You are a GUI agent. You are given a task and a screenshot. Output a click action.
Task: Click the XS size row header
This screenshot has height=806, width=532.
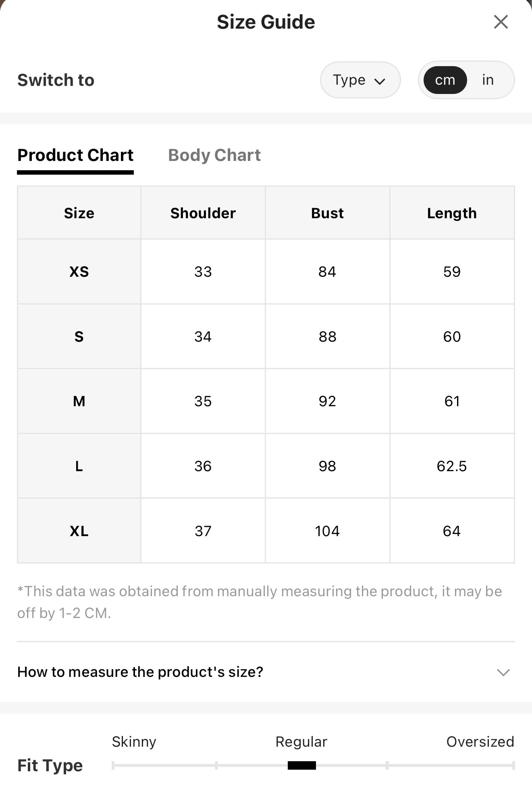pos(79,271)
